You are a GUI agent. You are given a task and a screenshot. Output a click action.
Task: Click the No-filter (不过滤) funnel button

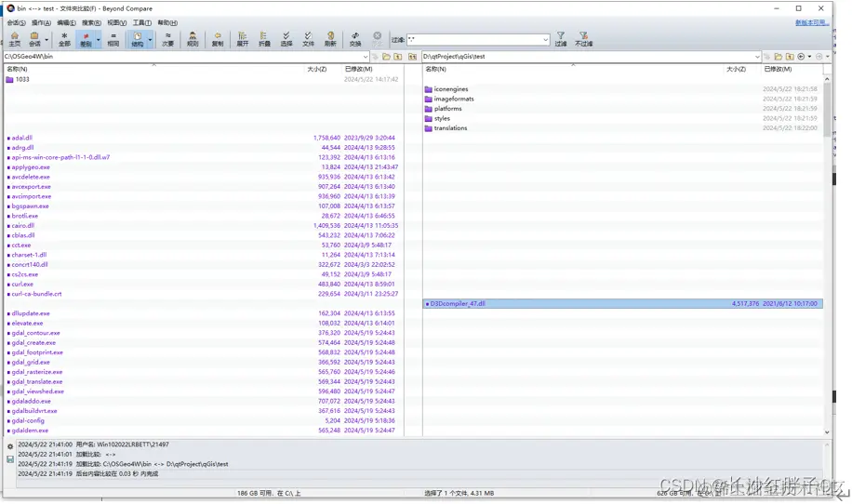pos(583,39)
